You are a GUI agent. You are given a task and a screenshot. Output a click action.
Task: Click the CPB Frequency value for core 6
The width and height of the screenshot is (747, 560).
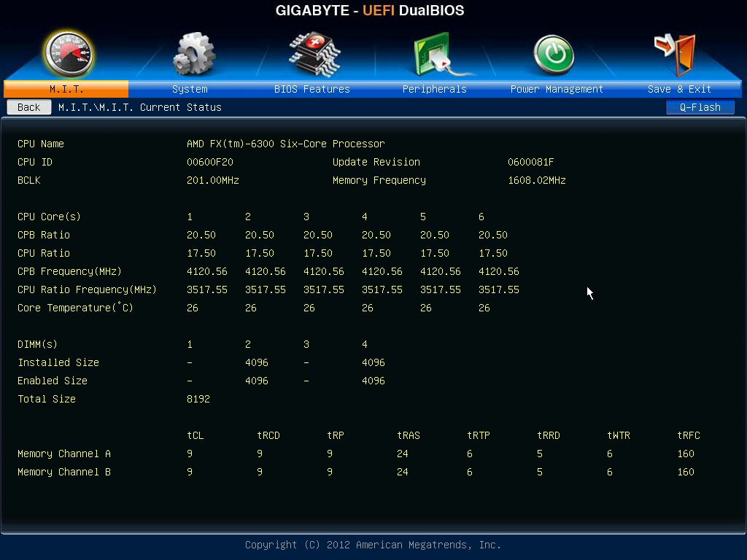tap(498, 271)
